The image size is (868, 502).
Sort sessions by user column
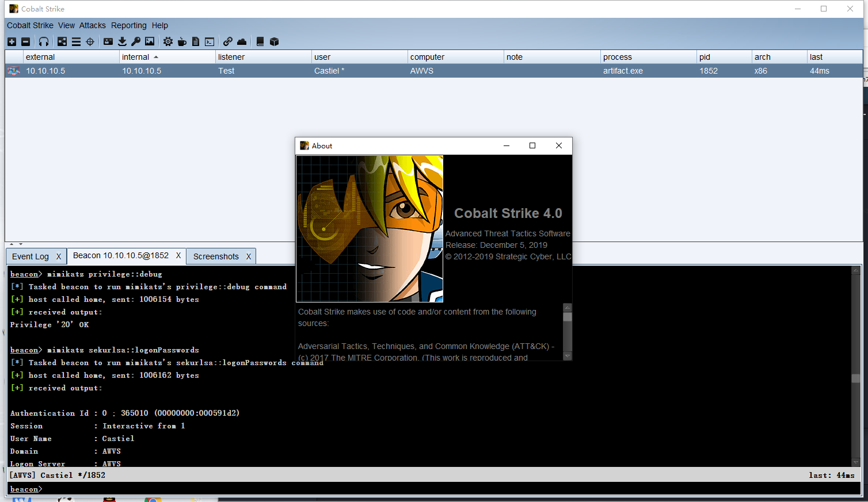359,57
